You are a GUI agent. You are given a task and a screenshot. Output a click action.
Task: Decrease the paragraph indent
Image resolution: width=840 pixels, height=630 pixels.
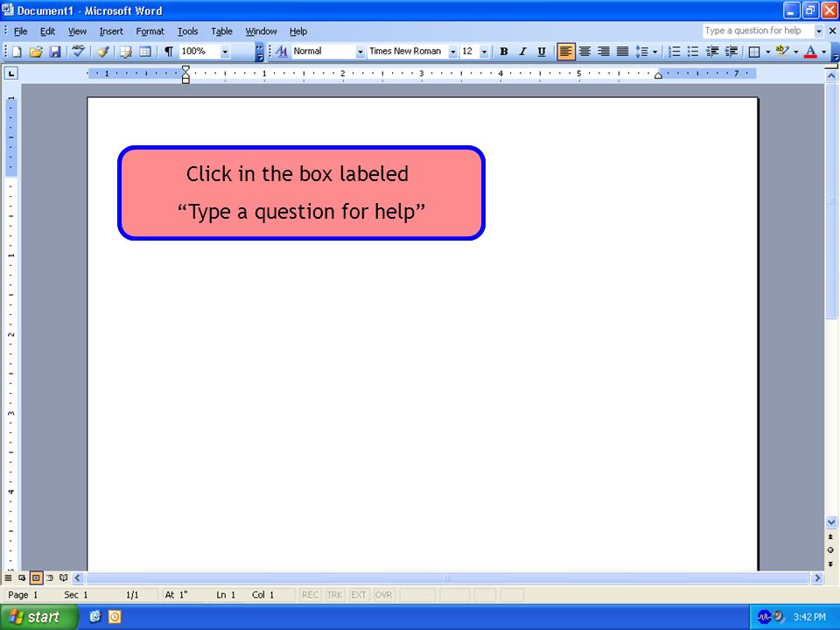tap(712, 52)
